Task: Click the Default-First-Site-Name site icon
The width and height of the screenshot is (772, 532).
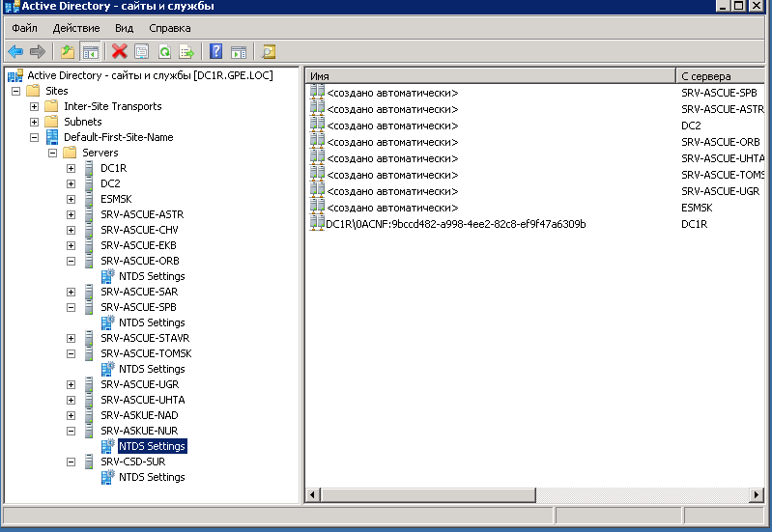Action: tap(52, 137)
